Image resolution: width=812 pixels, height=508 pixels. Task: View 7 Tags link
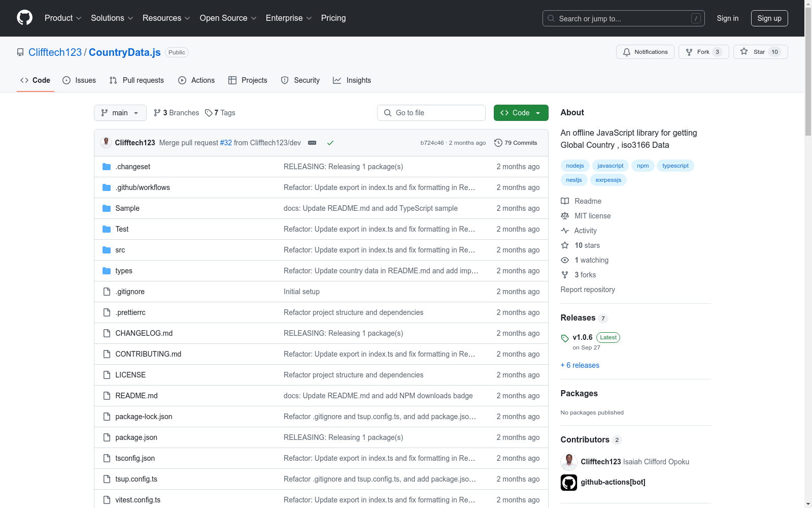pos(220,113)
